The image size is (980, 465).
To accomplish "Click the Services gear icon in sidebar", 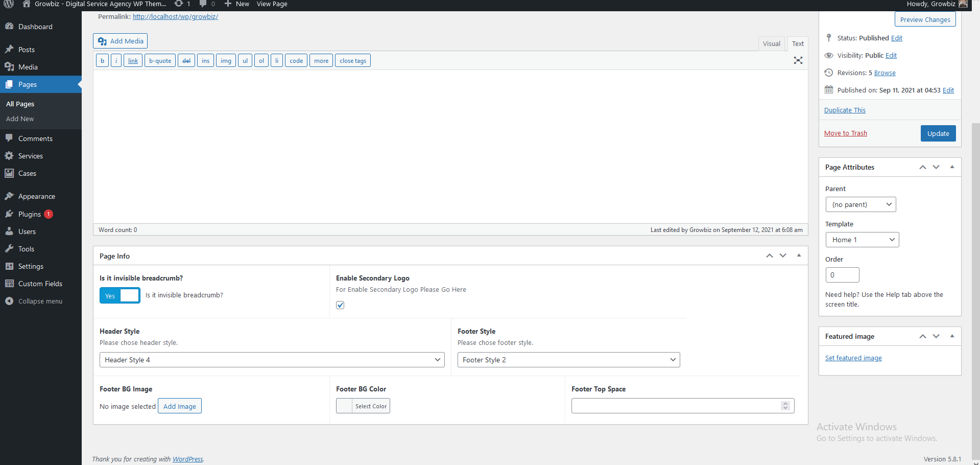I will click(9, 155).
